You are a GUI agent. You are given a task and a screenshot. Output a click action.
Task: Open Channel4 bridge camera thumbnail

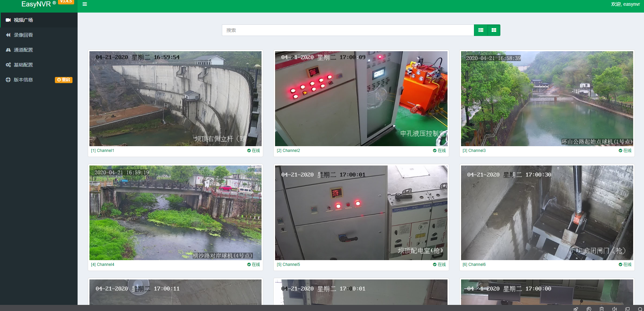175,213
